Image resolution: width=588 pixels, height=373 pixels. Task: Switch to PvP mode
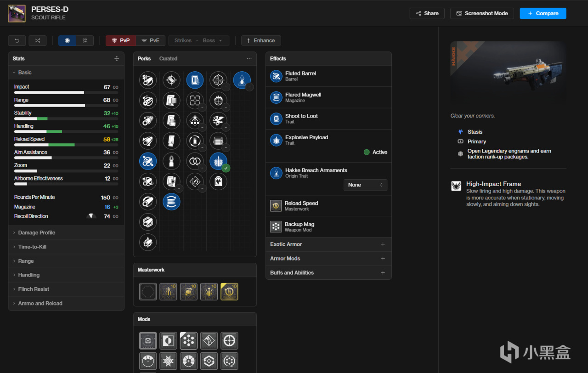tap(121, 40)
